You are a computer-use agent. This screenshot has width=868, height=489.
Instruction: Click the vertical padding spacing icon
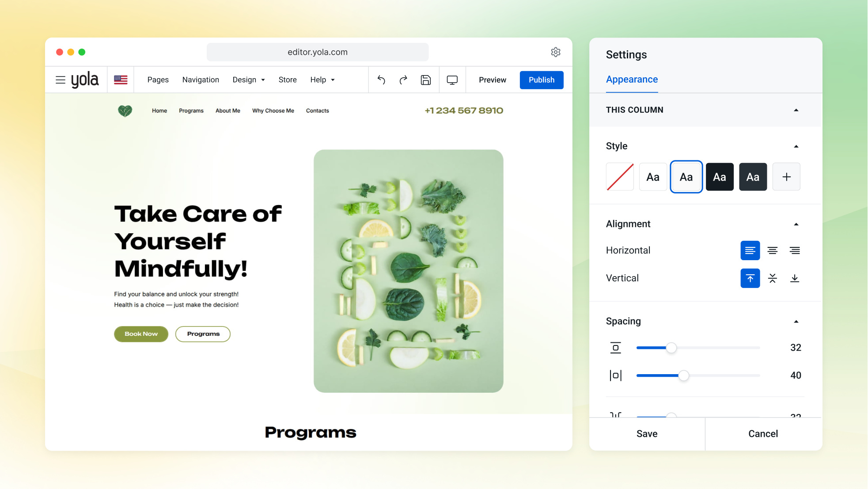[x=616, y=348]
